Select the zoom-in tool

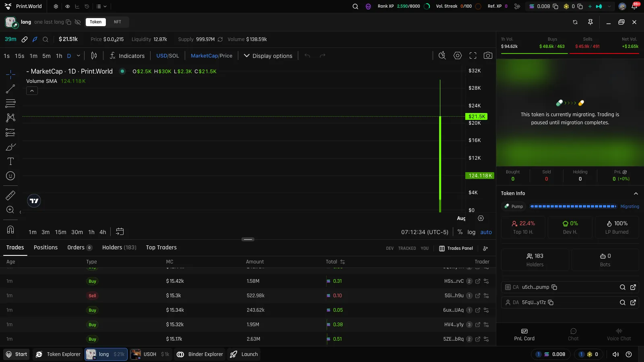click(10, 210)
